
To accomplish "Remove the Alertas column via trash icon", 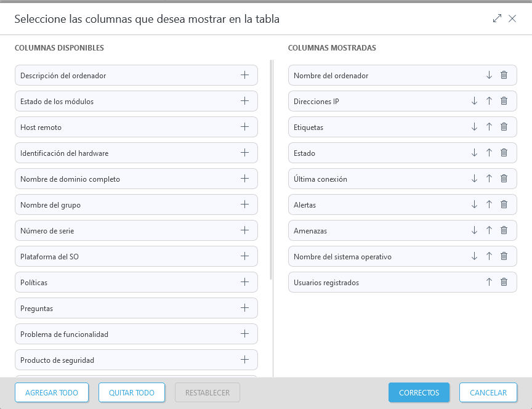I will coord(504,204).
